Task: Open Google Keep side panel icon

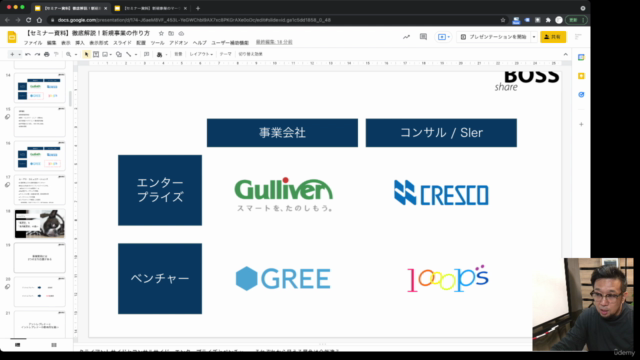Action: point(581,76)
